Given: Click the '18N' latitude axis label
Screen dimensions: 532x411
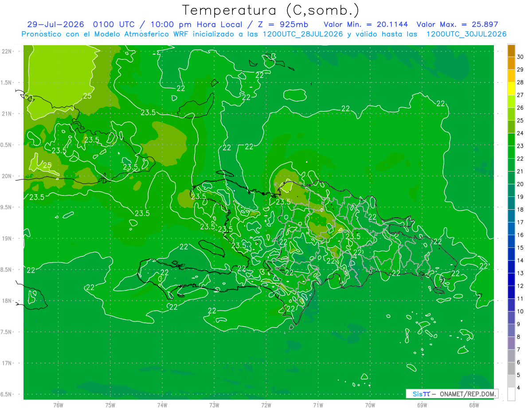Looking at the screenshot, I should click(8, 301).
